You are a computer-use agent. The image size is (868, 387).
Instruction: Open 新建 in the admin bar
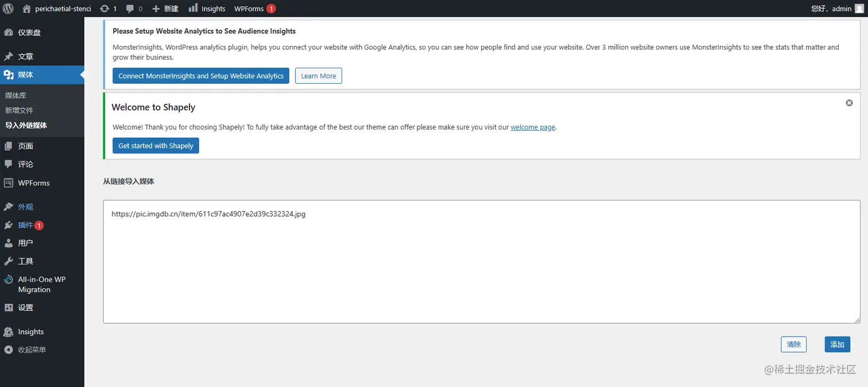(171, 9)
